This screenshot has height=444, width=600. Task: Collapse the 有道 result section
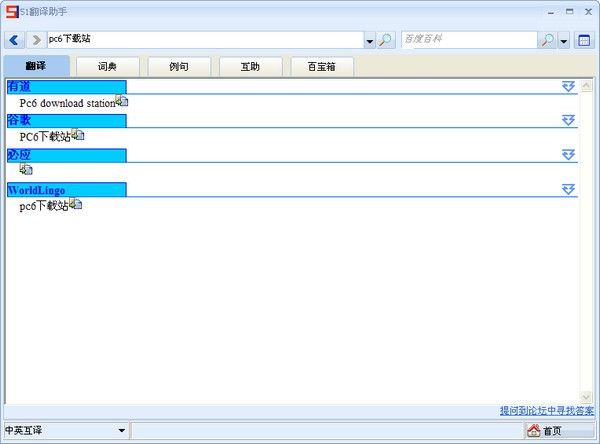point(569,87)
